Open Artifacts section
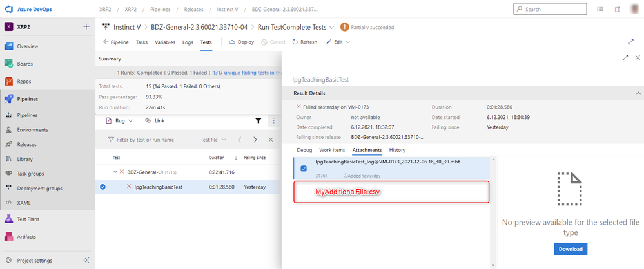Viewport: 644px width, 269px height. point(27,237)
